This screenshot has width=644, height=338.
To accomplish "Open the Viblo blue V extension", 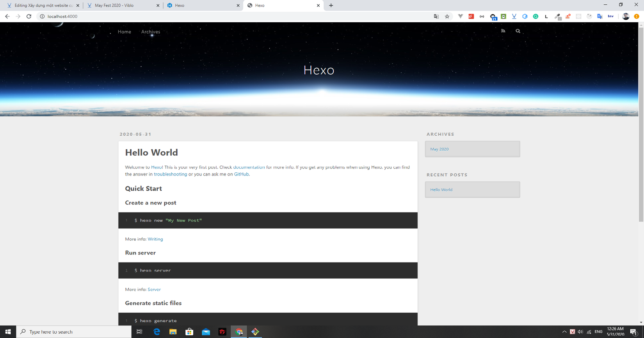I will [x=514, y=16].
